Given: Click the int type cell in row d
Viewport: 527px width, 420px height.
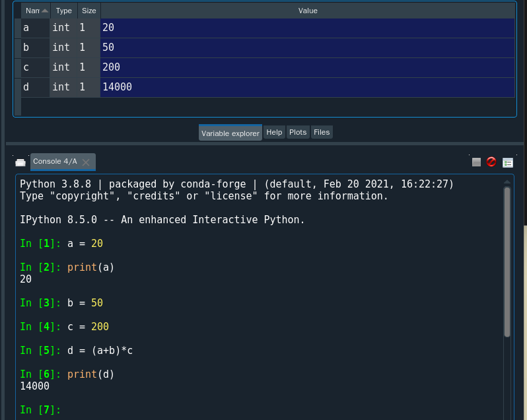Looking at the screenshot, I should tap(63, 87).
